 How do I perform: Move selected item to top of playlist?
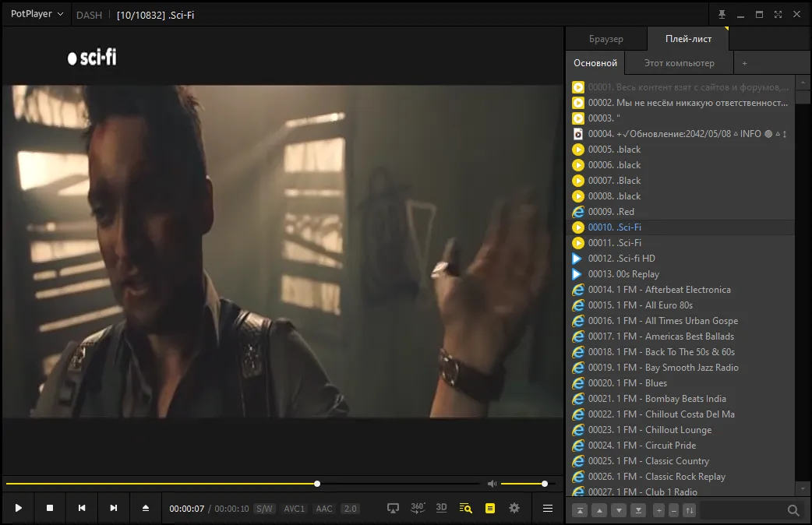(x=580, y=510)
